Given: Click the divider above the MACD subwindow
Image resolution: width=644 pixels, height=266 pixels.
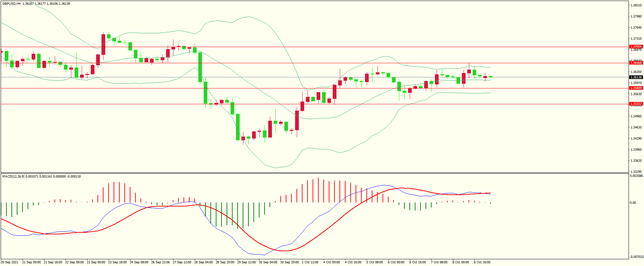Looking at the screenshot, I should click(314, 173).
